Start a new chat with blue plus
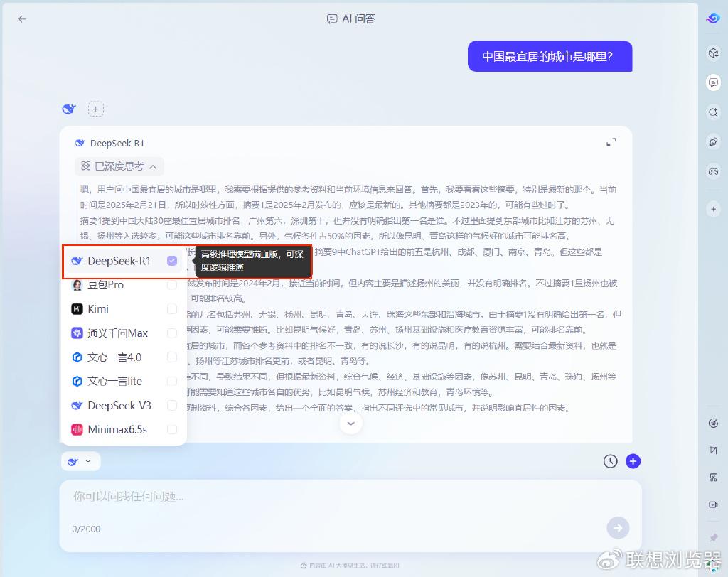 pos(633,461)
